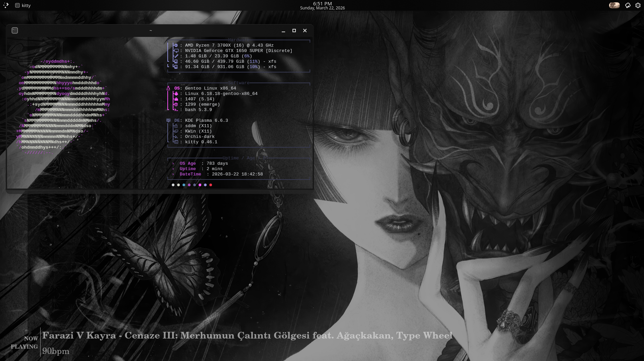
Task: Click the text 'NVIDIA GeForce GTX 1650 SUPER [Discrete]'
Action: point(239,51)
